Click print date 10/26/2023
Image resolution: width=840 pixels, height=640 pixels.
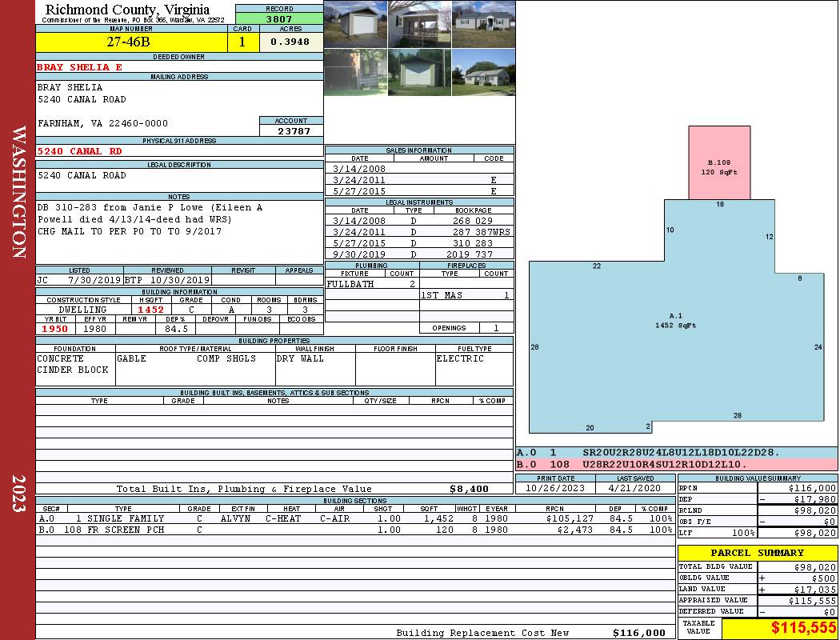pyautogui.click(x=555, y=488)
